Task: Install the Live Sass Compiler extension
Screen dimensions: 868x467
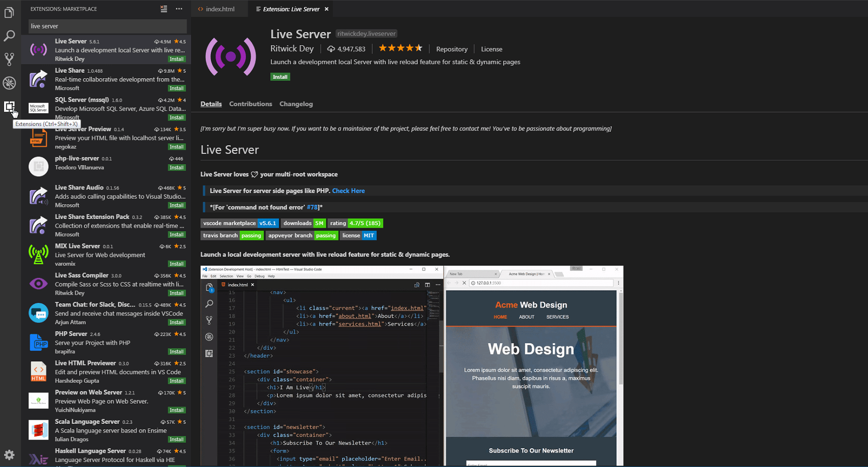Action: 176,293
